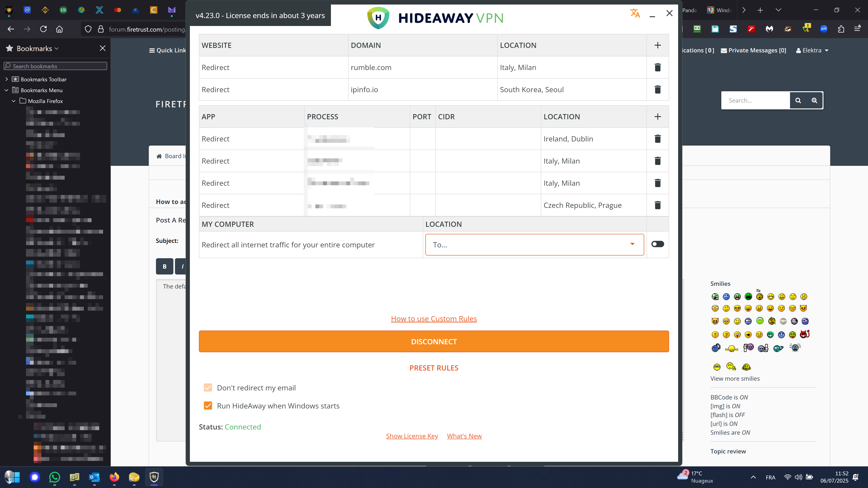This screenshot has height=488, width=868.
Task: Toggle 'Don't redirect my email' checkbox
Action: (208, 388)
